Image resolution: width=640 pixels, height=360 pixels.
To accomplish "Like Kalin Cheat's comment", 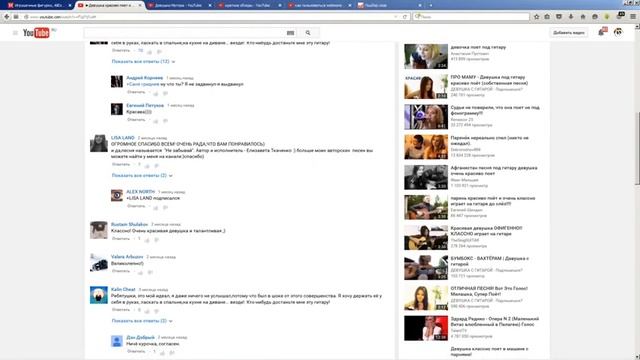I will tap(147, 311).
